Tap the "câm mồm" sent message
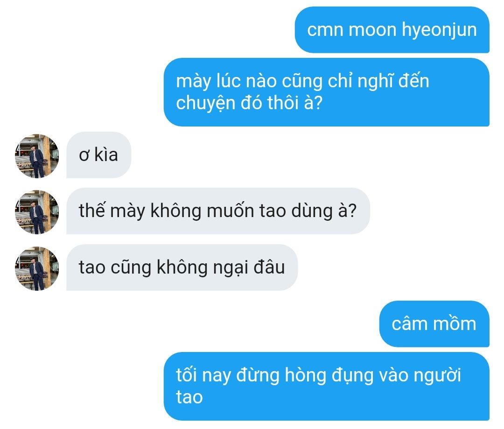This screenshot has height=429, width=504. (x=434, y=324)
